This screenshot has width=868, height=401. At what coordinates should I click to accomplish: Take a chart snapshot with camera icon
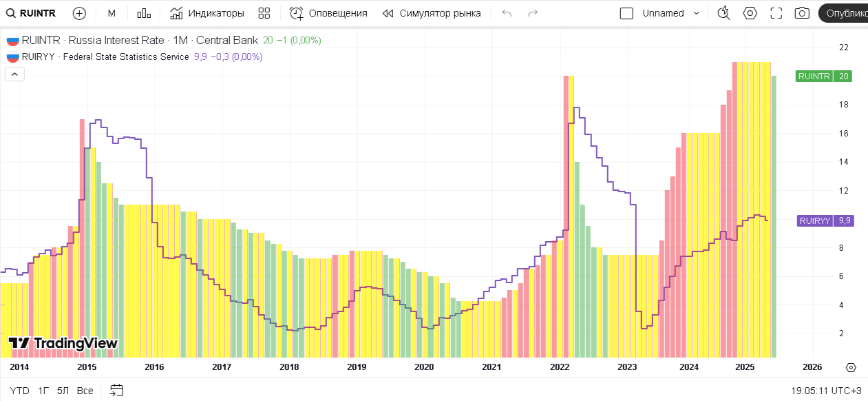pyautogui.click(x=802, y=13)
